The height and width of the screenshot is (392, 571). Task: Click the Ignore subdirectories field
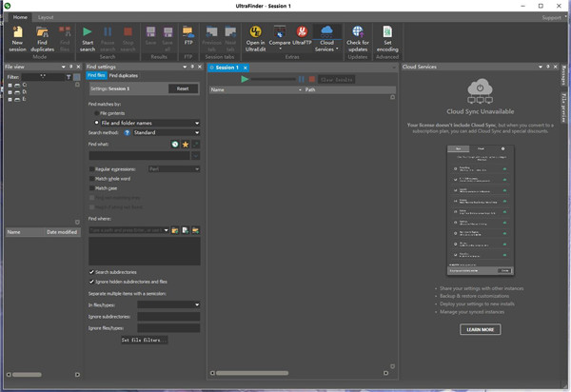click(x=168, y=317)
